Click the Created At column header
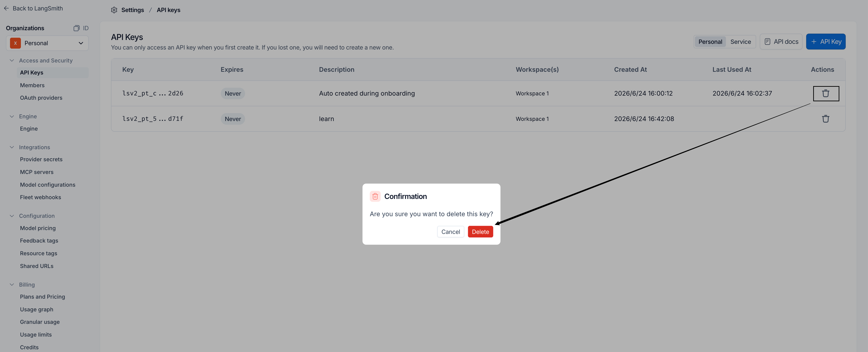 (630, 70)
